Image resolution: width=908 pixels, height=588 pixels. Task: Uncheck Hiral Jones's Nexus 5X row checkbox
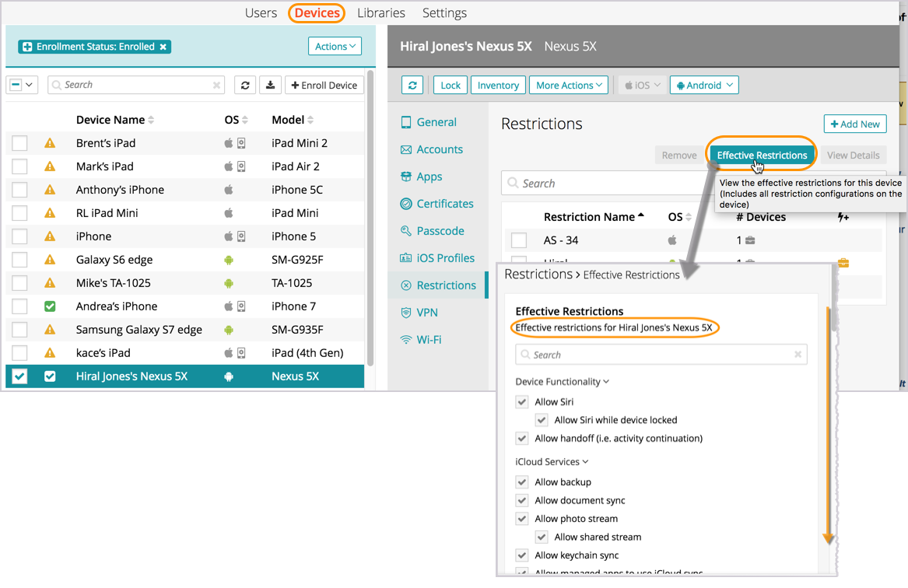[x=19, y=376]
